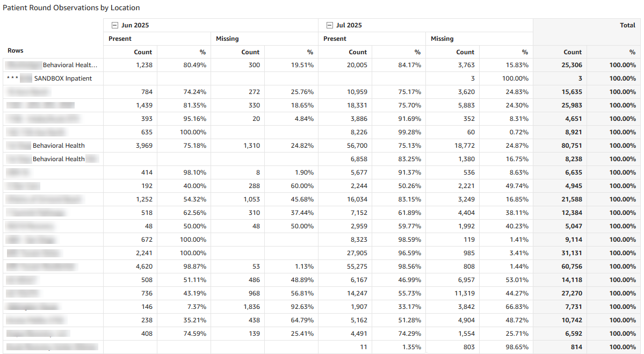644x354 pixels.
Task: Click the % header under Total
Action: 632,52
